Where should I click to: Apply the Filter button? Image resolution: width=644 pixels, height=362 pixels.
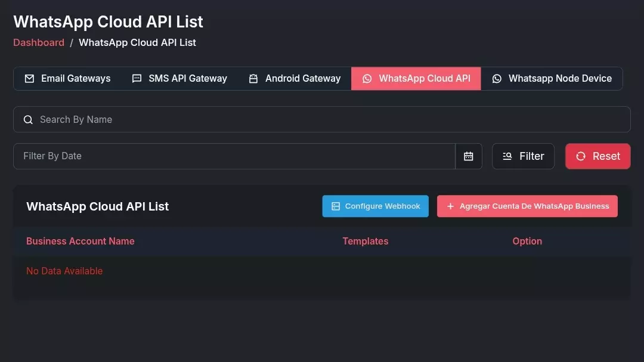click(524, 156)
